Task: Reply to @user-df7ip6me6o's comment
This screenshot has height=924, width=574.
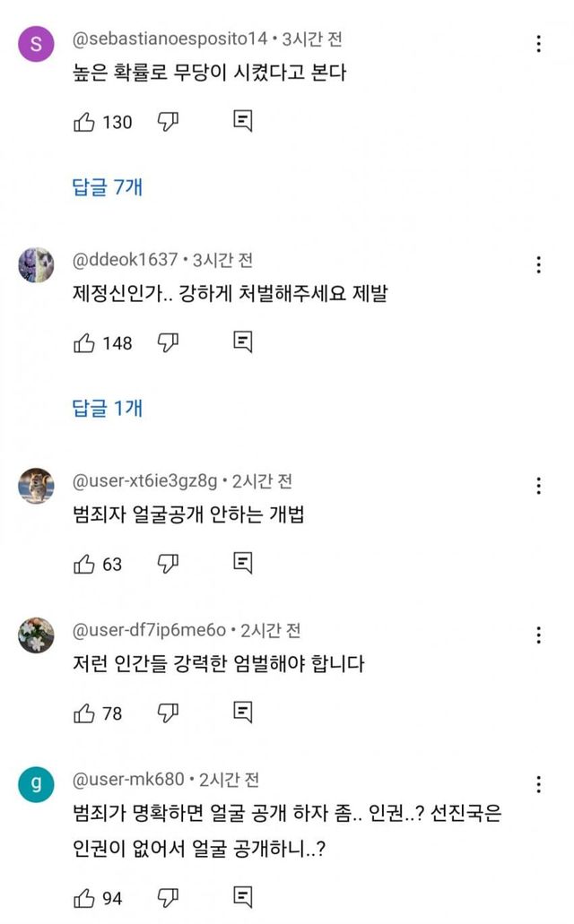Action: pyautogui.click(x=242, y=713)
